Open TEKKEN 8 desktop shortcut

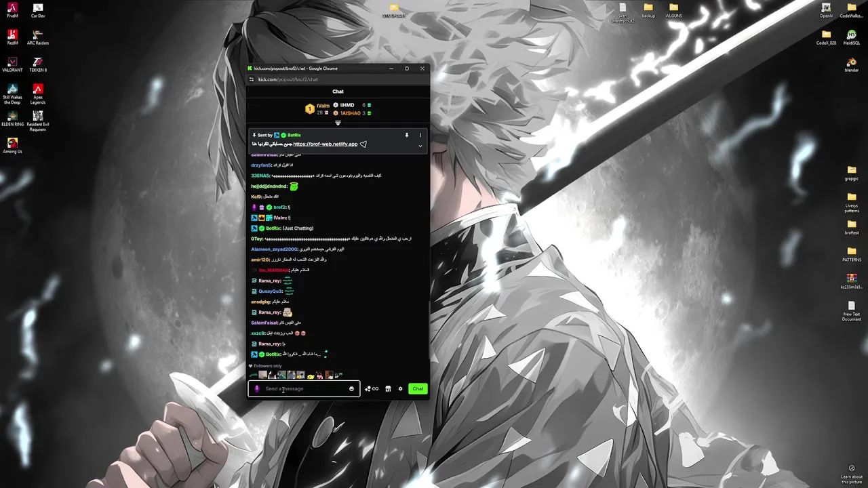point(38,64)
